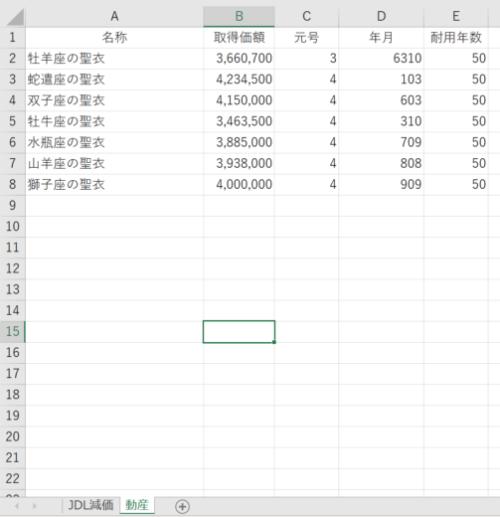Select column B header
Viewport: 500px width, 517px height.
[x=239, y=16]
